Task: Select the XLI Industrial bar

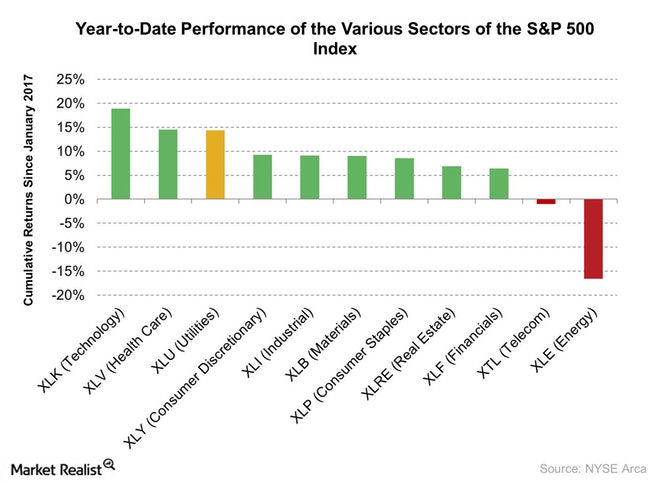Action: (310, 177)
